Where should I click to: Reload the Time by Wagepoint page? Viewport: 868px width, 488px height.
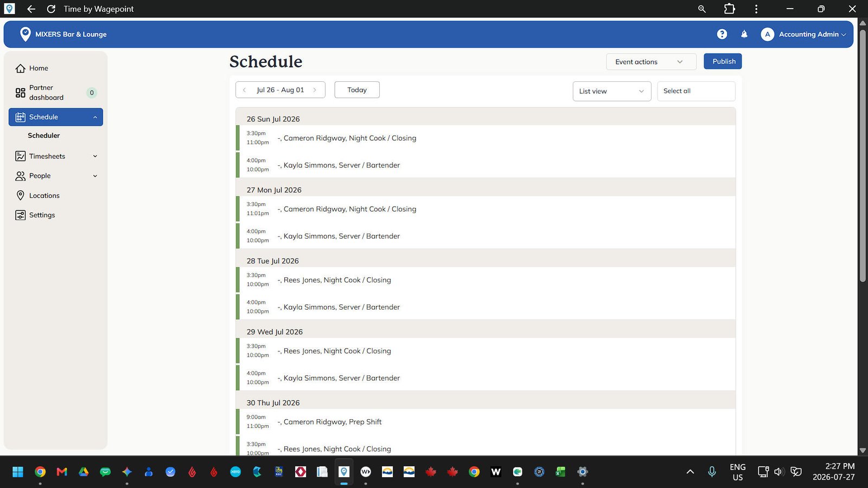click(51, 9)
